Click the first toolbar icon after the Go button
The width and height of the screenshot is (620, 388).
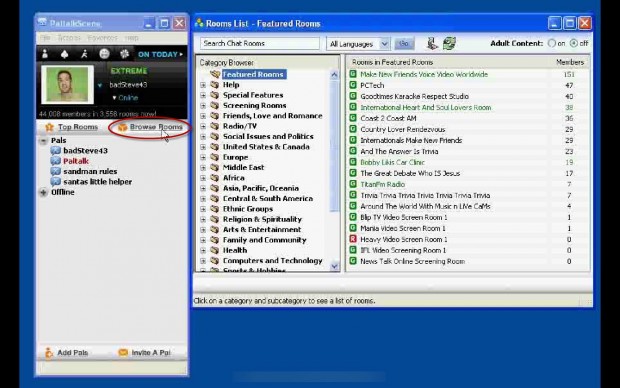[x=432, y=44]
